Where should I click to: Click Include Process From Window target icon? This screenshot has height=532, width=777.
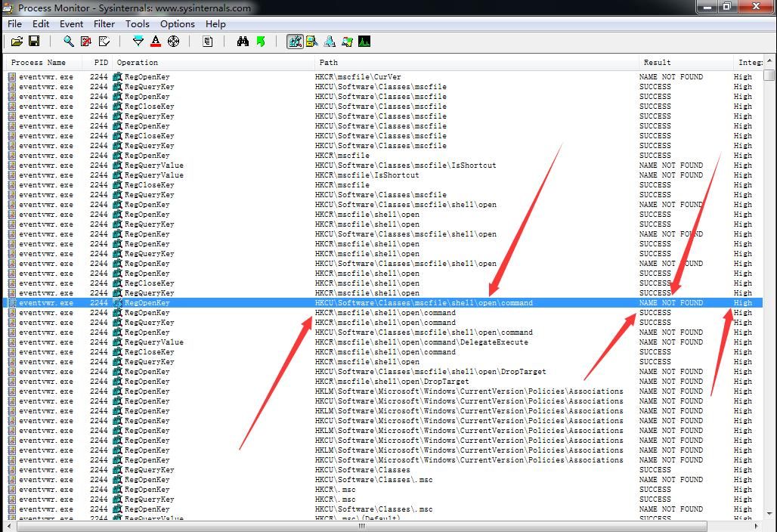pos(173,42)
